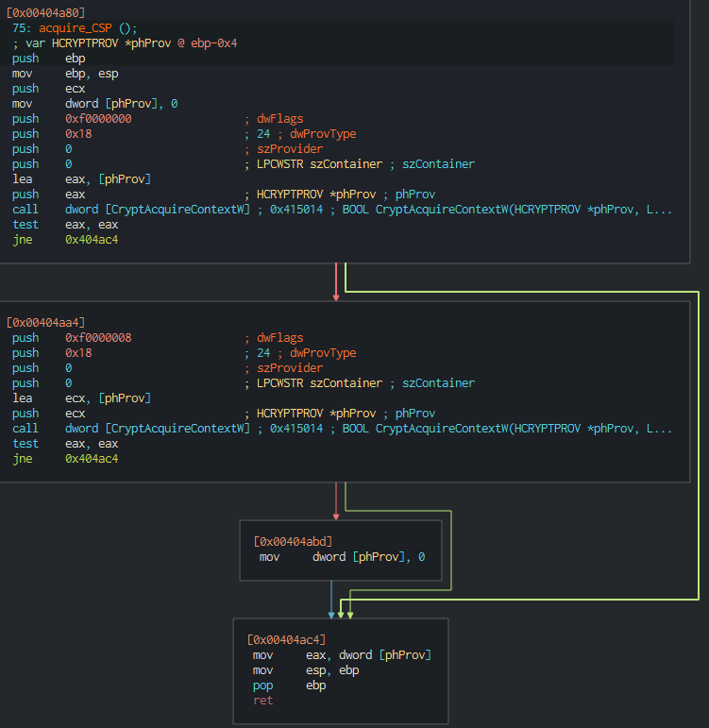Image resolution: width=709 pixels, height=728 pixels.
Task: Click the ret instruction
Action: click(262, 701)
